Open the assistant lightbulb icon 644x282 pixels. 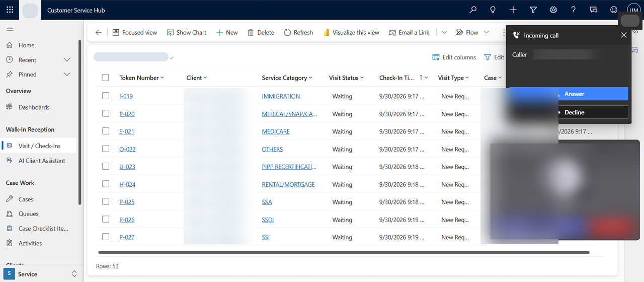tap(493, 10)
